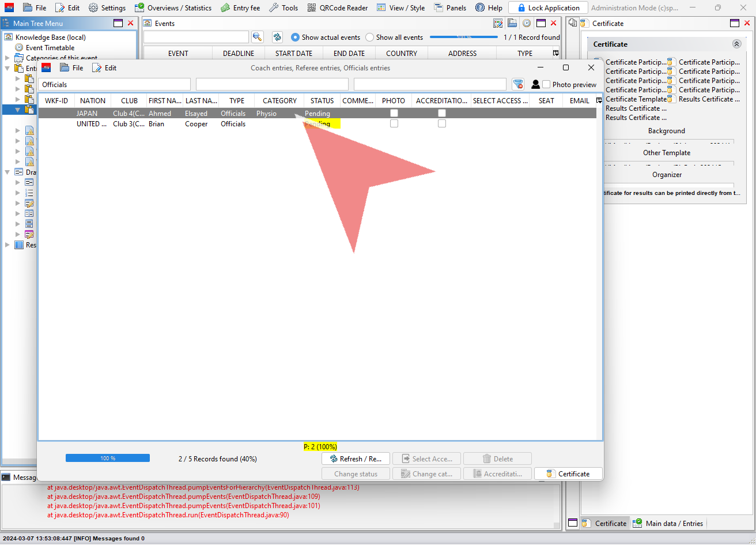Close the Main Tree Menu panel
756x545 pixels.
(x=131, y=23)
